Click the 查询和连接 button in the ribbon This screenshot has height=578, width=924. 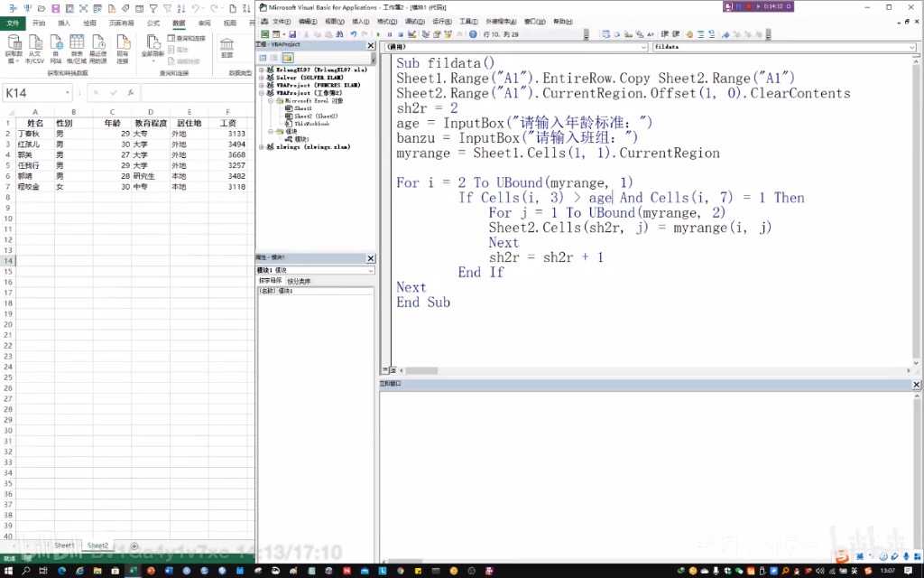[x=187, y=38]
